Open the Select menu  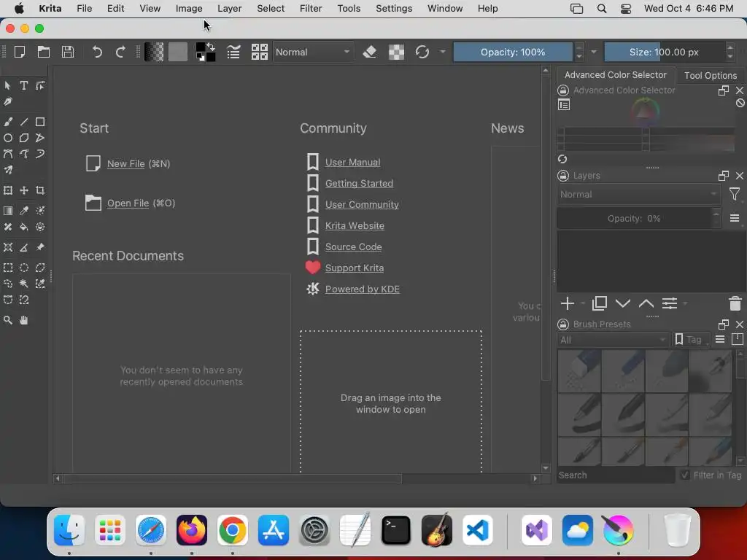(x=271, y=9)
